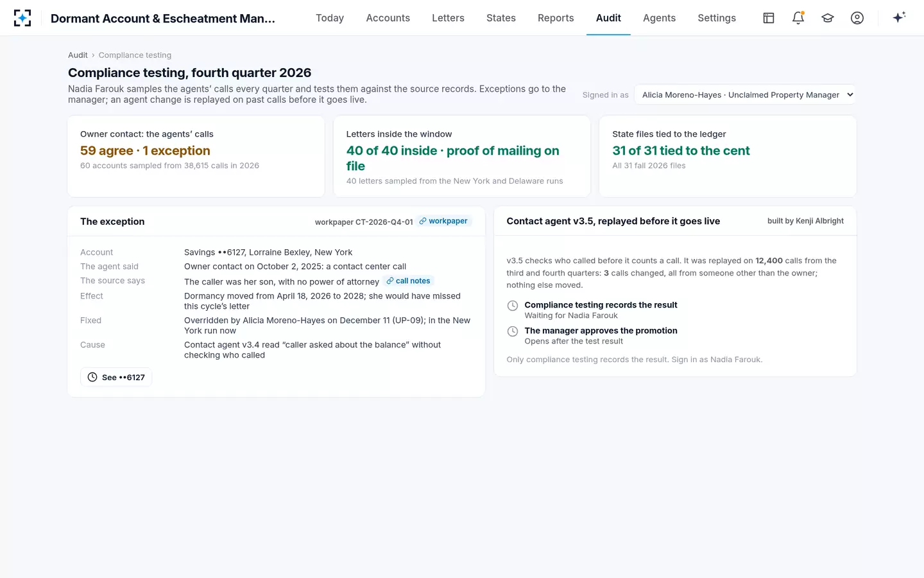Click 'Only compliance testing records the result' note
The height and width of the screenshot is (578, 924).
[x=634, y=360]
